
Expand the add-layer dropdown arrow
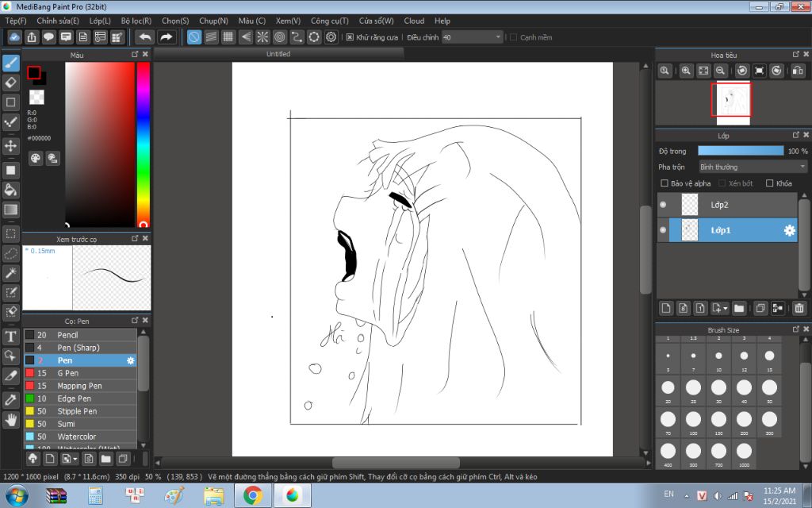[725, 309]
